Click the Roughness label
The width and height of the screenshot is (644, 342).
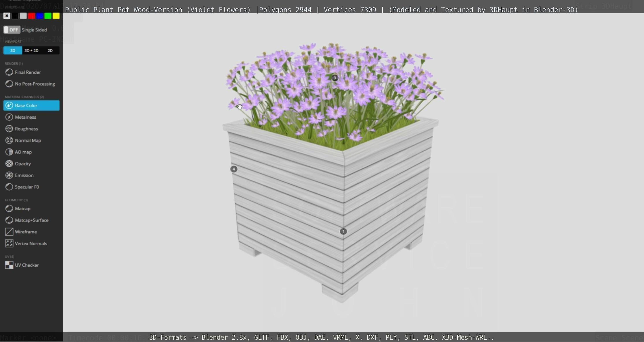pos(26,129)
